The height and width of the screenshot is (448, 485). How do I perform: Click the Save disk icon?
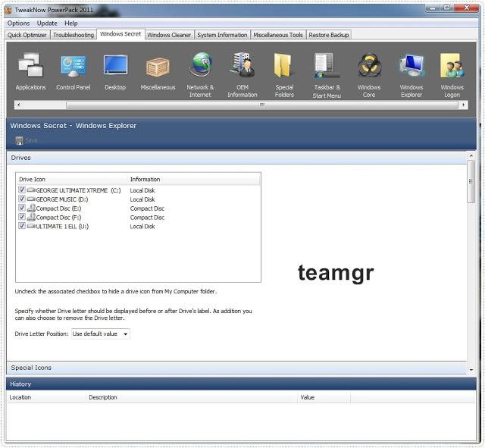19,140
